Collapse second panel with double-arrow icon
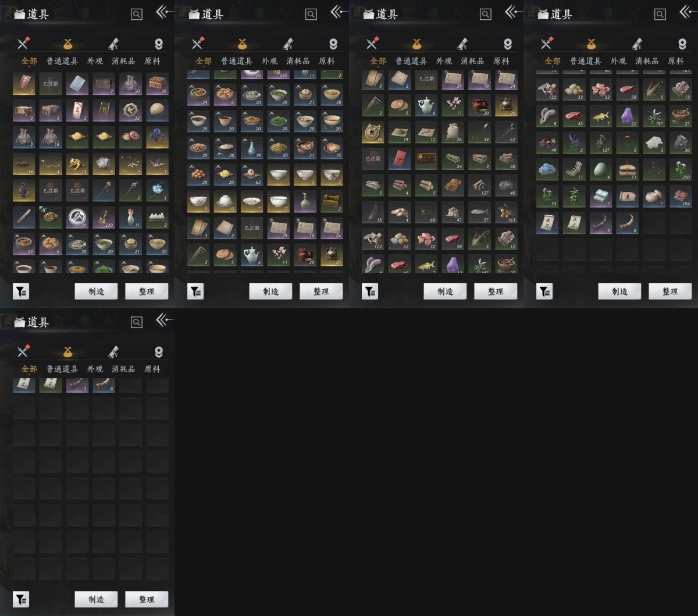The width and height of the screenshot is (698, 616). click(x=339, y=12)
